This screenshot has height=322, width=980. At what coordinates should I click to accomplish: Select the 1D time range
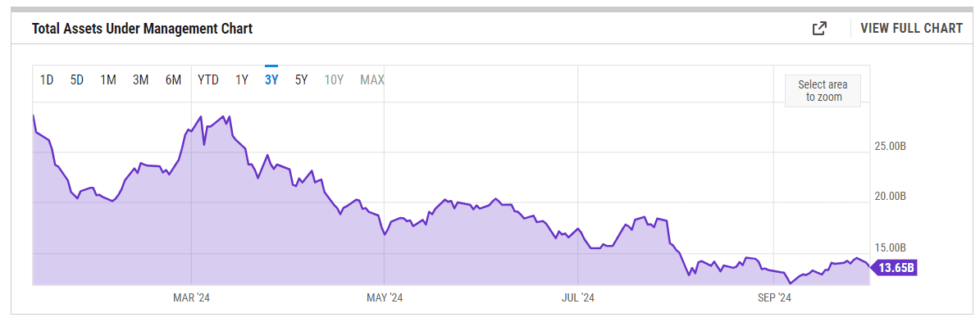click(46, 79)
